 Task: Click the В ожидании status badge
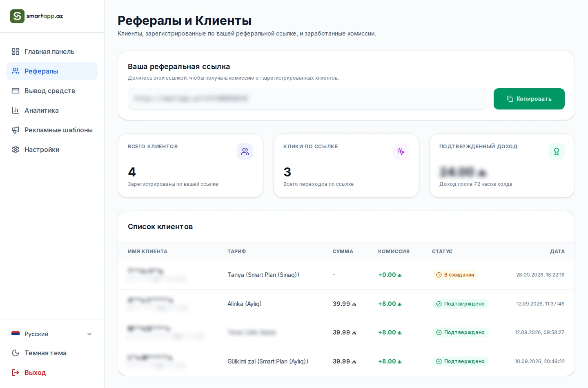pyautogui.click(x=455, y=275)
